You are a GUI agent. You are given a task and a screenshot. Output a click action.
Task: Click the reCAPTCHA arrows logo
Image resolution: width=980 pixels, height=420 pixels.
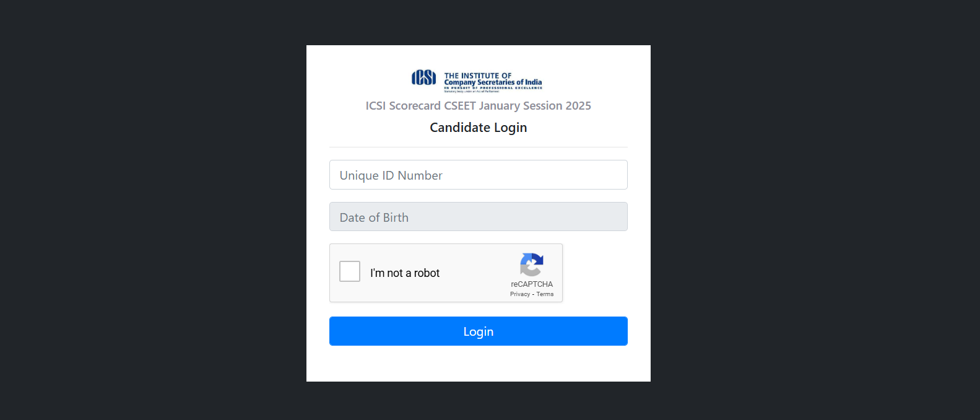click(532, 265)
